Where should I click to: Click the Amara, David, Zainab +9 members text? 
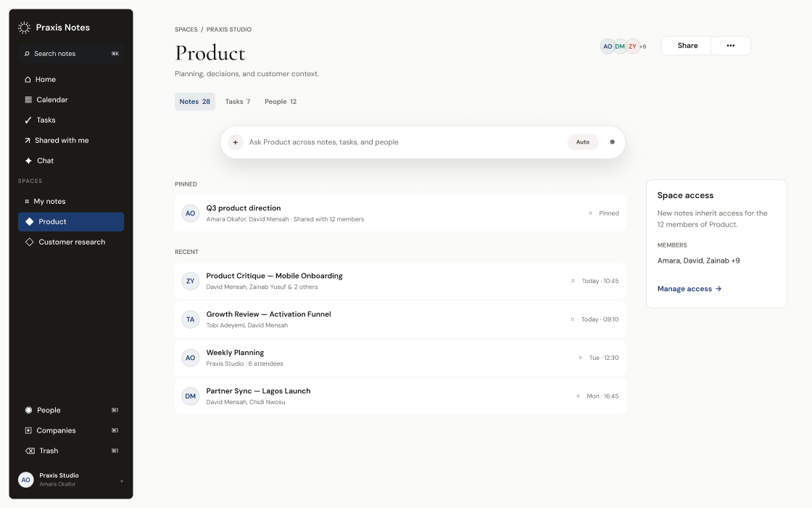(699, 261)
